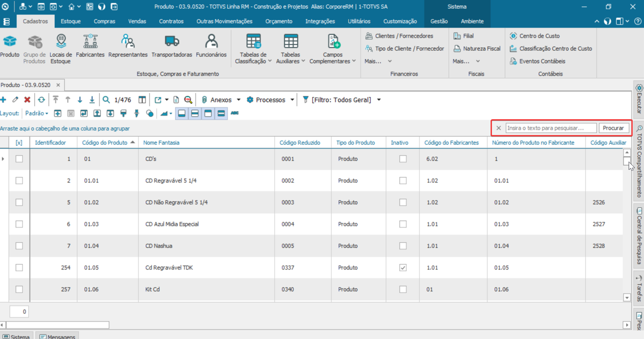Toggle Inativo checkbox for Kit Cd row

[x=403, y=289]
